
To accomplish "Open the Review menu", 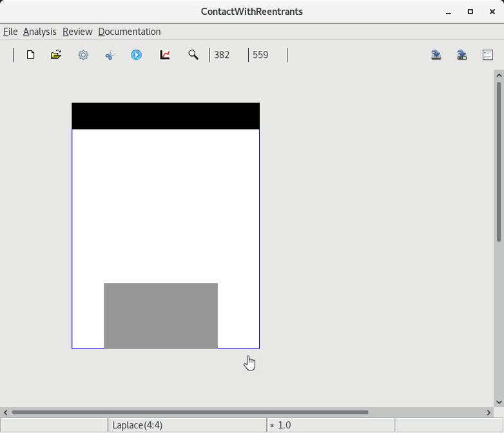I will click(x=77, y=32).
